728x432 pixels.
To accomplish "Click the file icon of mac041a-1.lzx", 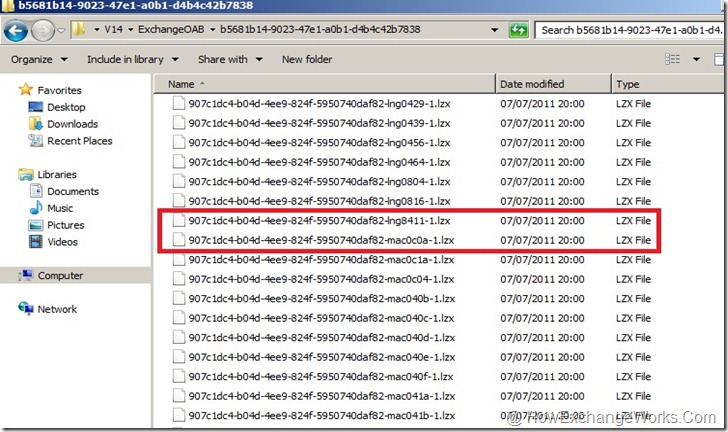I will pyautogui.click(x=179, y=396).
